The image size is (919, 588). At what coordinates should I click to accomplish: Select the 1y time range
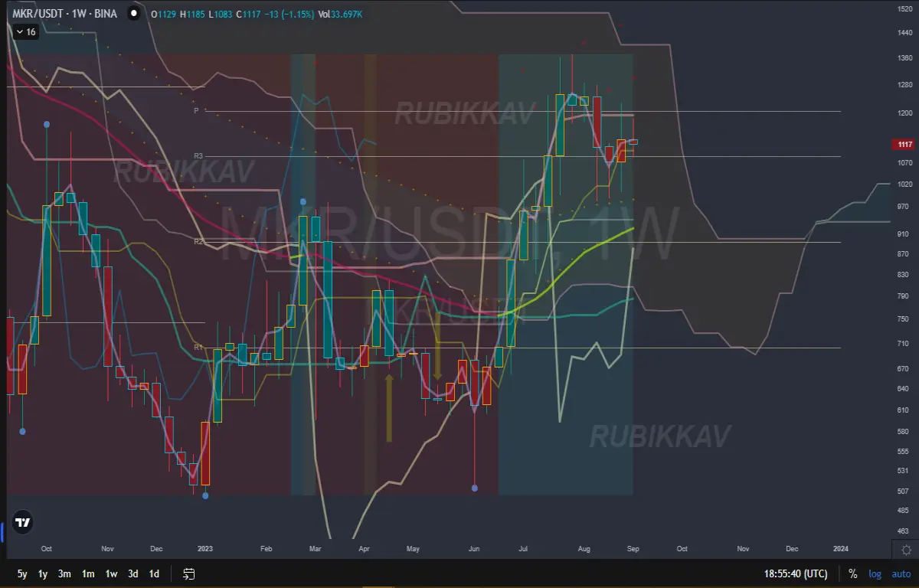tap(43, 573)
